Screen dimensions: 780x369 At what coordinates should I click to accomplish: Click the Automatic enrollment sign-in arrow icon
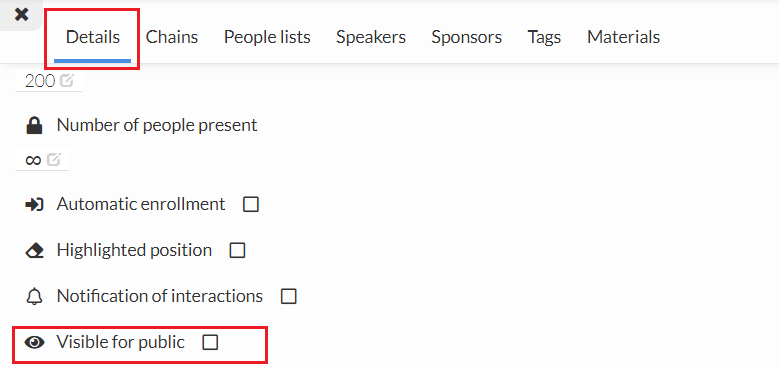34,204
